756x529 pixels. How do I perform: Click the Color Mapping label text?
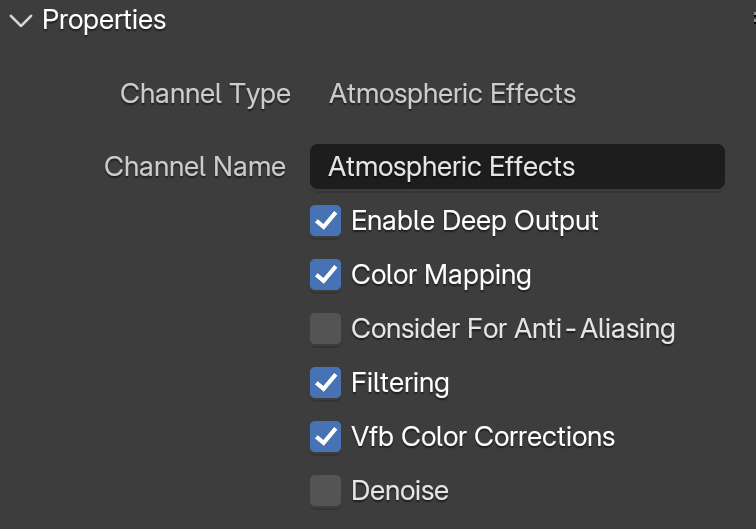441,275
